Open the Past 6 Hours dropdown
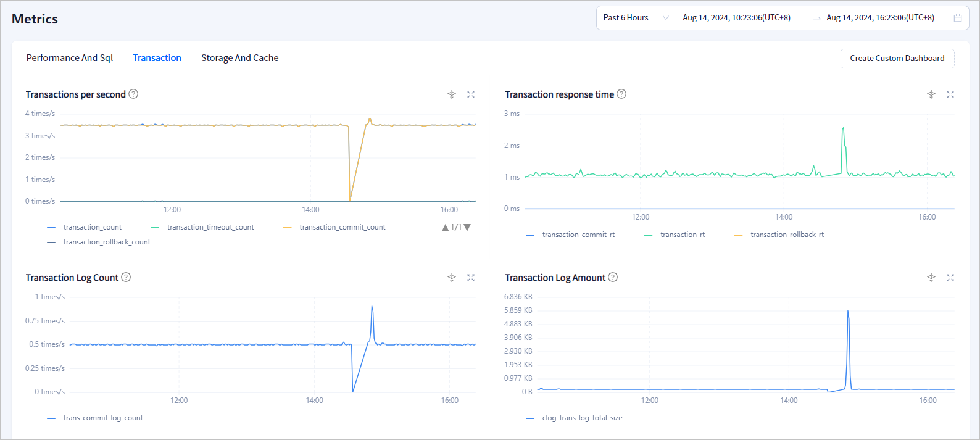 [636, 18]
